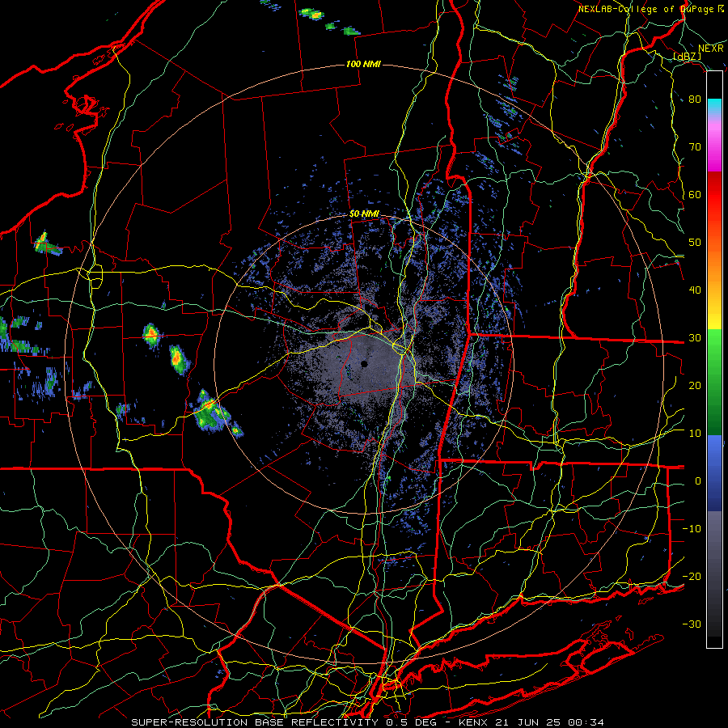Select the NEXLAB-College of DuPage credit text
Viewport: 728px width, 728px height.
647,9
